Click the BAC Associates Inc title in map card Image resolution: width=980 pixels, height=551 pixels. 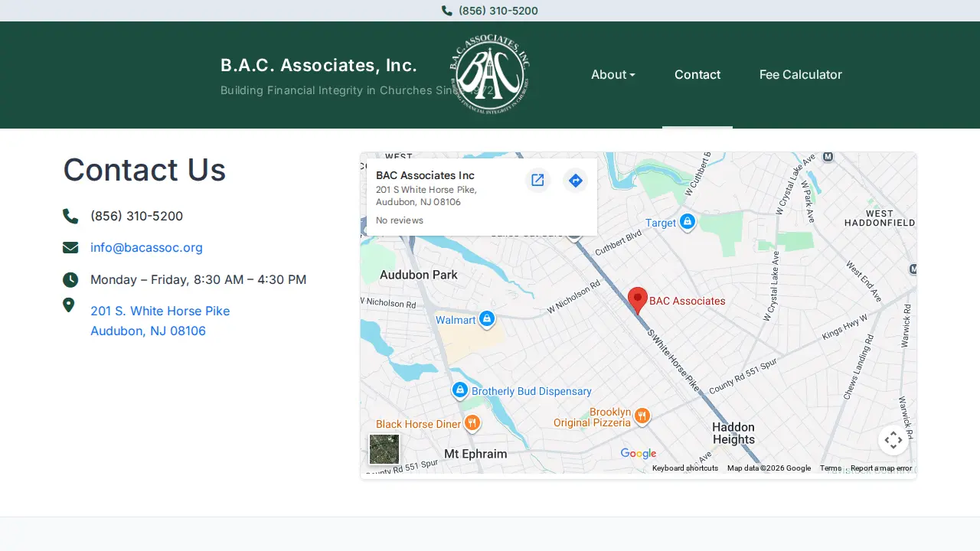click(425, 175)
